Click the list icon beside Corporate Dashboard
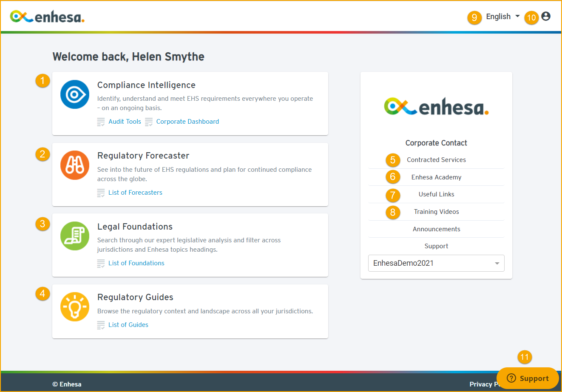Image resolution: width=562 pixels, height=392 pixels. click(x=149, y=122)
